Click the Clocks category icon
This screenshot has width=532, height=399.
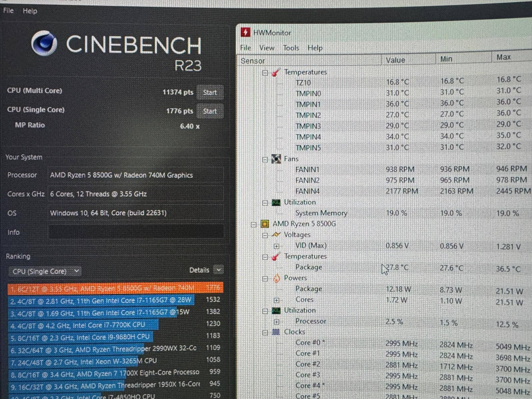click(276, 332)
